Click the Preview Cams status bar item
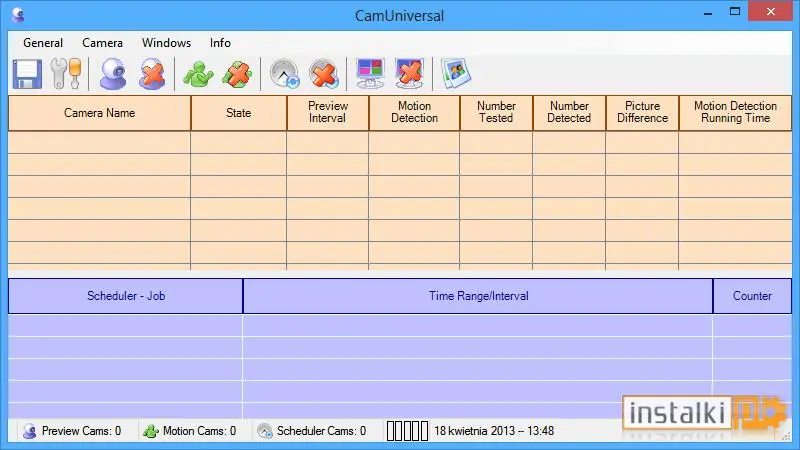800x450 pixels. (x=72, y=431)
